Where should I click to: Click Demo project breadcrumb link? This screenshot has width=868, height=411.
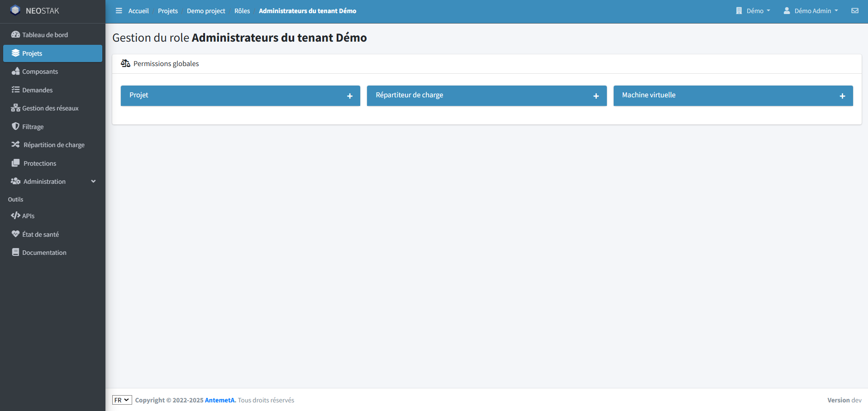[206, 11]
